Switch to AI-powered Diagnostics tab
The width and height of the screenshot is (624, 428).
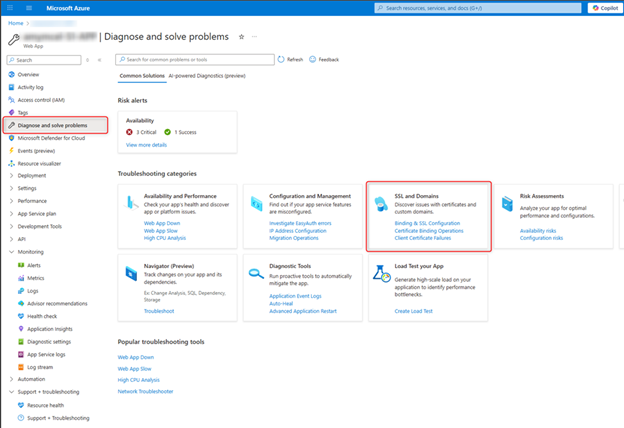tap(207, 76)
